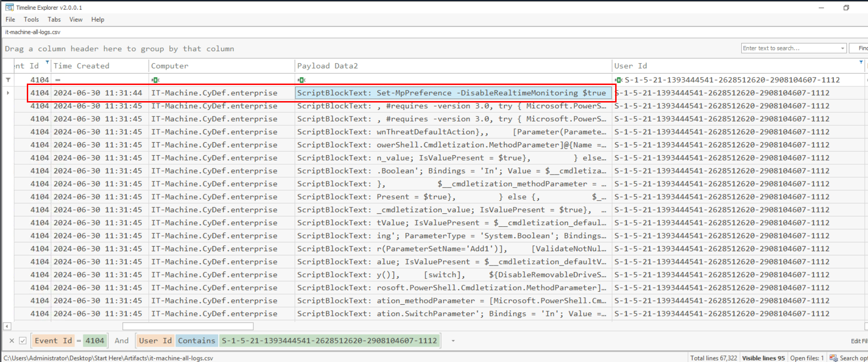Expand the first row's detail arrow
This screenshot has width=868, height=362.
tap(8, 93)
